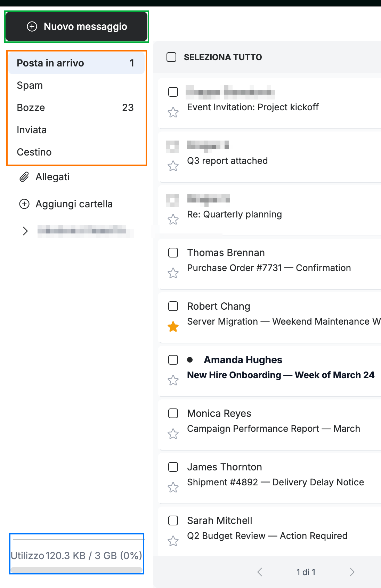Screen dimensions: 381x588
Task: Star the Re: Quarterly planning email
Action: point(173,220)
